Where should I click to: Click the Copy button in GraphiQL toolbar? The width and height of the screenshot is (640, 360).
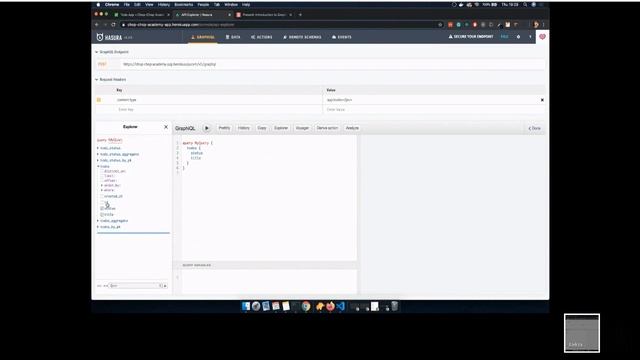(262, 128)
